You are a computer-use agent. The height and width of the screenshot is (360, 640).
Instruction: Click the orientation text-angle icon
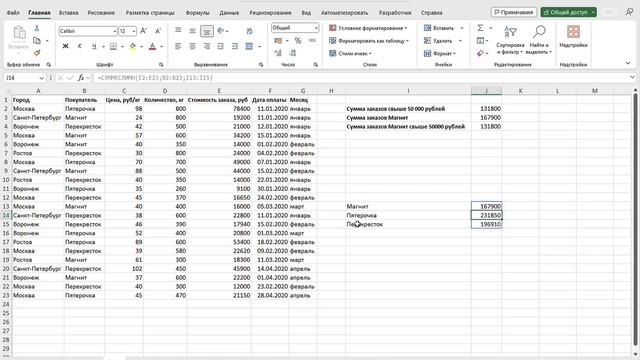(x=221, y=31)
